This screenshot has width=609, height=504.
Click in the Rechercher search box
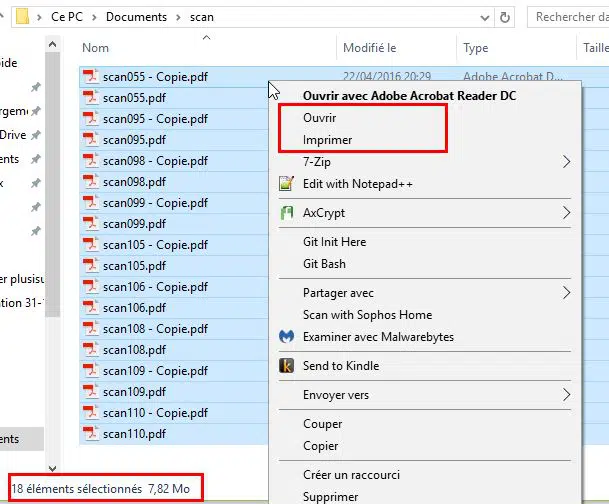coord(568,17)
